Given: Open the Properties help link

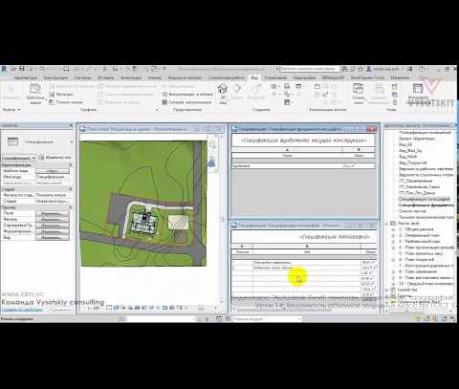Looking at the screenshot, I should [x=22, y=310].
